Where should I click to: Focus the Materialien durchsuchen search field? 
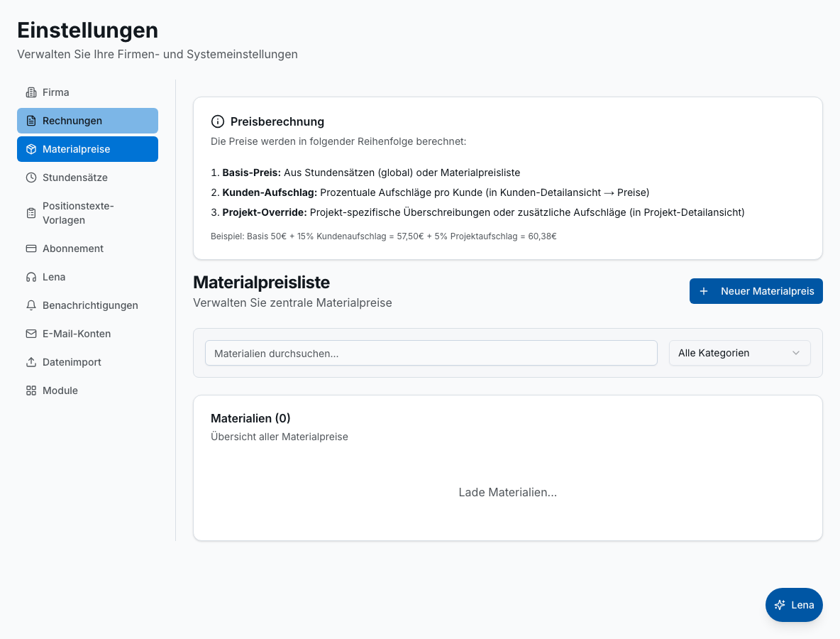click(x=431, y=354)
